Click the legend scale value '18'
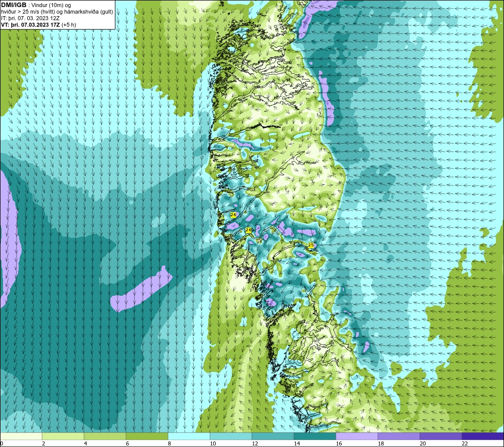Viewport: 504px width, 447px height. pos(381,443)
